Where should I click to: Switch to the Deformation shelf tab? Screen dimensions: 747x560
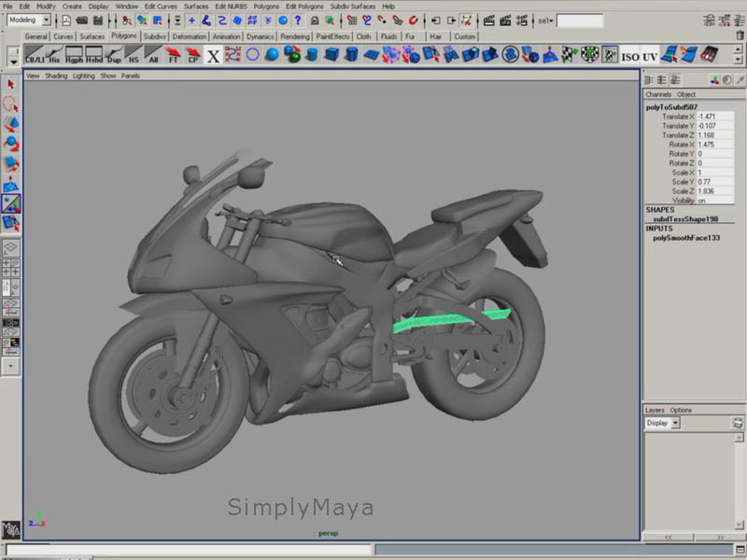pyautogui.click(x=190, y=36)
